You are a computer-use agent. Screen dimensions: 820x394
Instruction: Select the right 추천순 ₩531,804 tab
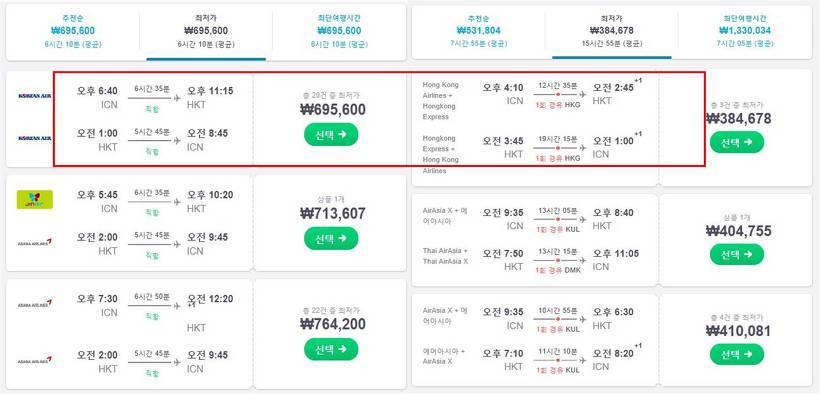click(478, 31)
